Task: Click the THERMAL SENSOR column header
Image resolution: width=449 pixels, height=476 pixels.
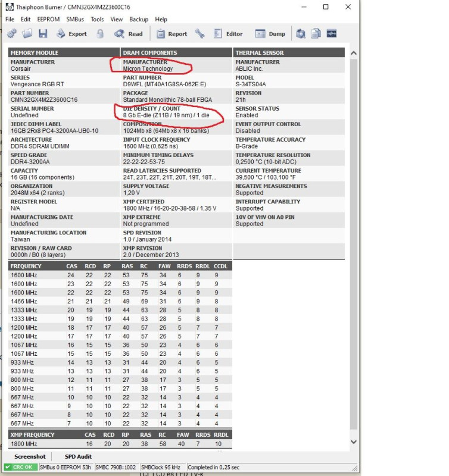Action: click(289, 52)
